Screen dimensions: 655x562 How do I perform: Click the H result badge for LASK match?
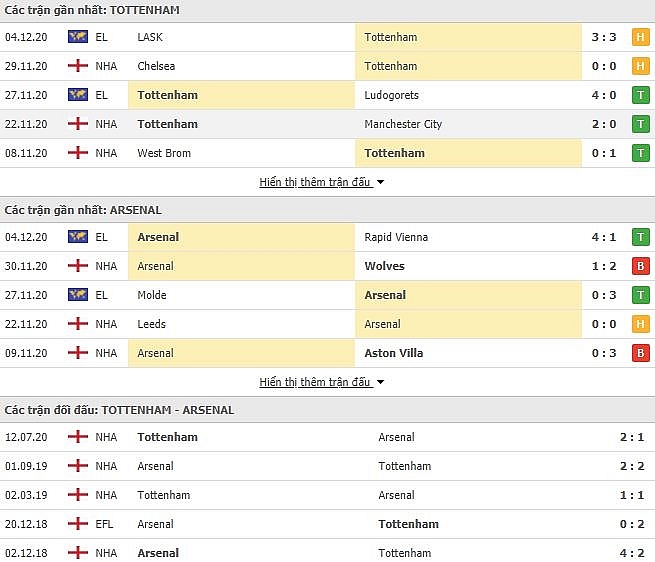pyautogui.click(x=640, y=37)
